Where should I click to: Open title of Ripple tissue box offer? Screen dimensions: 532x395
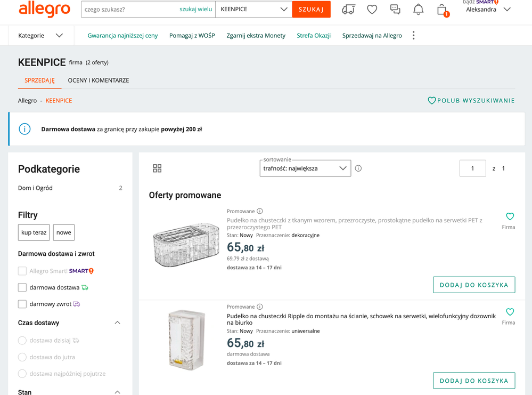(362, 319)
